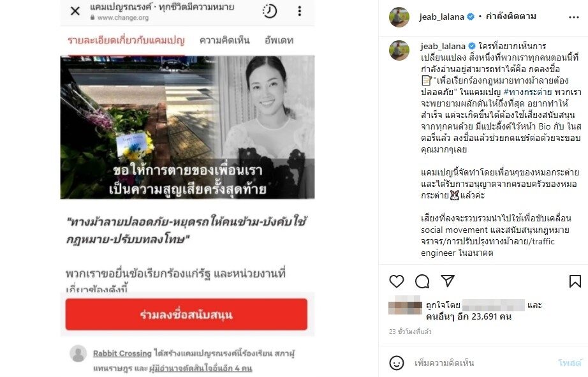Switch to the ความคิดเห็น tab
588x377 pixels.
point(224,40)
